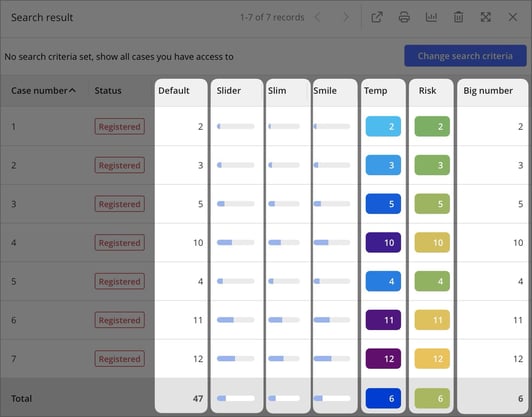This screenshot has height=417, width=532.
Task: Sort by the Big number column header
Action: pyautogui.click(x=488, y=91)
